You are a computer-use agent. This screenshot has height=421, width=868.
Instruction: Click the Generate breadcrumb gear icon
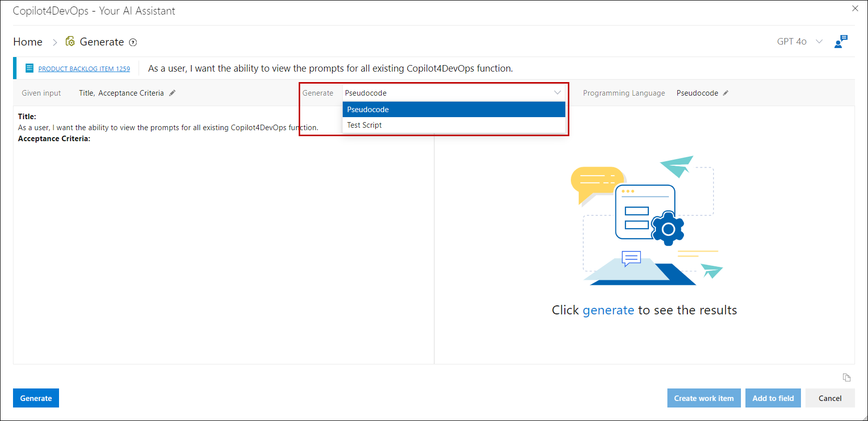click(71, 42)
